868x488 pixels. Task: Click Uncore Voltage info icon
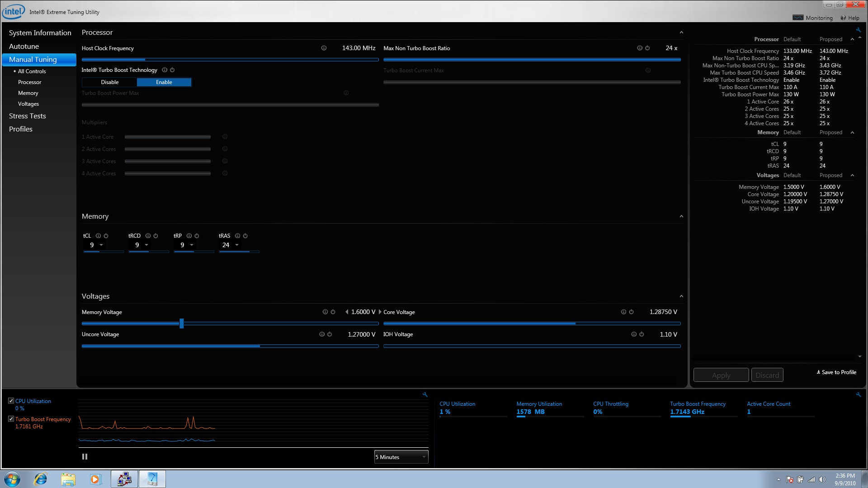click(x=322, y=334)
